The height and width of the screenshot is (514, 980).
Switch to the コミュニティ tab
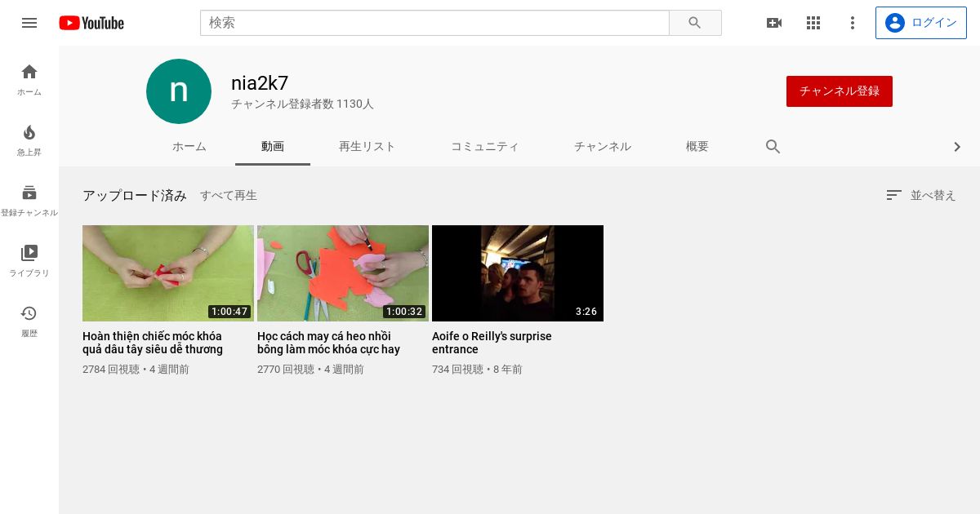tap(485, 147)
